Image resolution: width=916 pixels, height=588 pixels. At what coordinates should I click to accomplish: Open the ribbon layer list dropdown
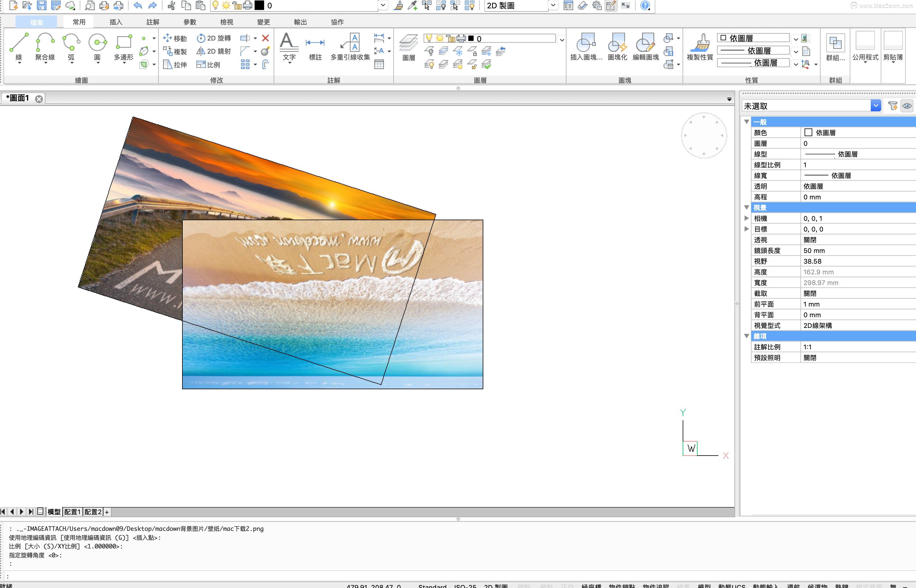562,40
